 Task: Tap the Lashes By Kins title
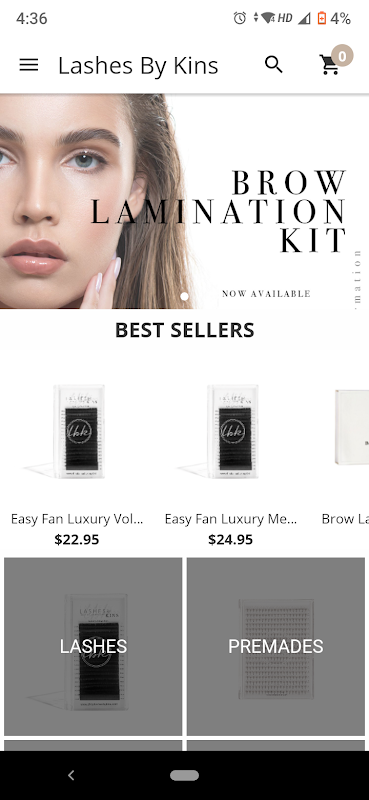coord(138,66)
